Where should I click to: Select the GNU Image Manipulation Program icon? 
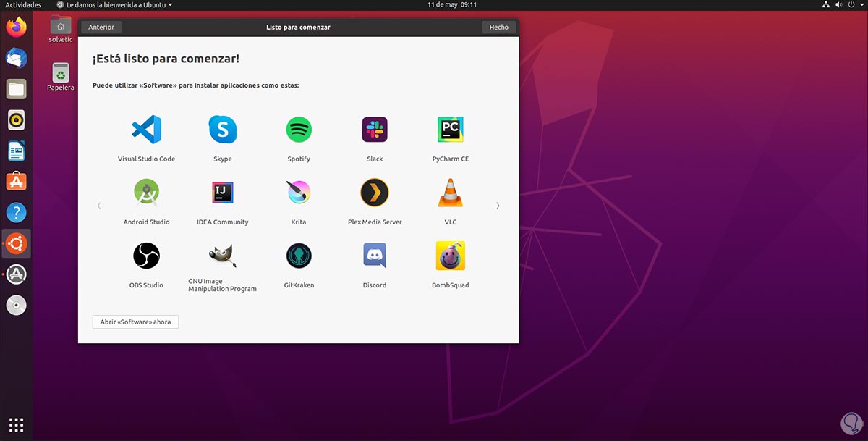click(223, 256)
